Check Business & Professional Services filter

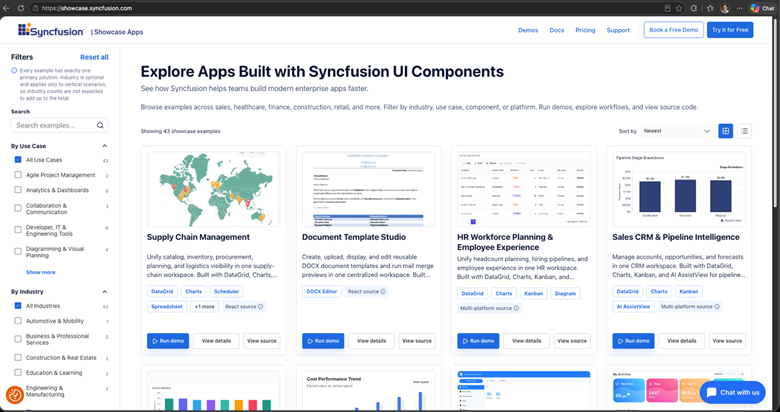(x=18, y=339)
